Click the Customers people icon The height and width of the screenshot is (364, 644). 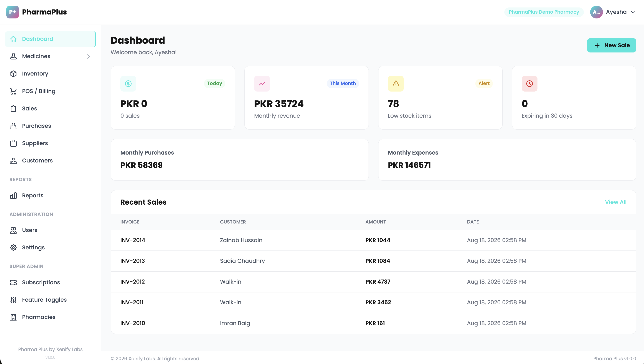13,161
